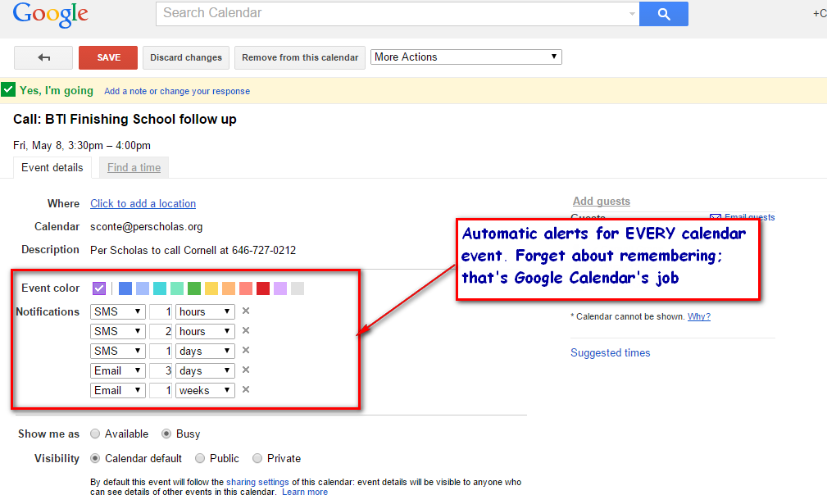Screen dimensions: 827x504
Task: Pick the turquoise event color
Action: coord(160,288)
